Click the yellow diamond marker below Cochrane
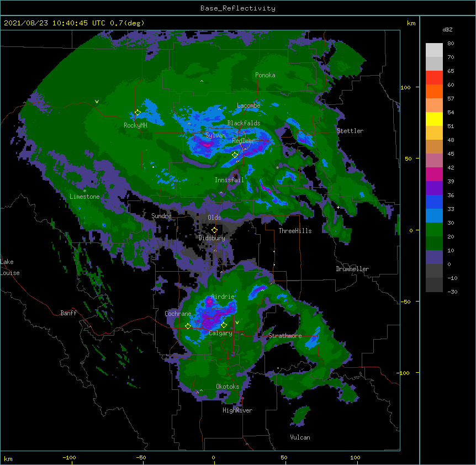476x465 pixels. pos(188,326)
